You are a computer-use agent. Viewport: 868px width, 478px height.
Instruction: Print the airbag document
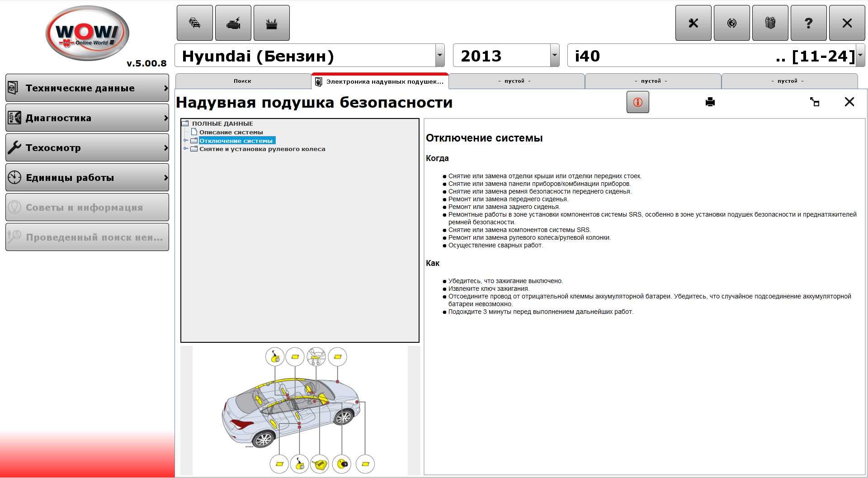coord(710,102)
